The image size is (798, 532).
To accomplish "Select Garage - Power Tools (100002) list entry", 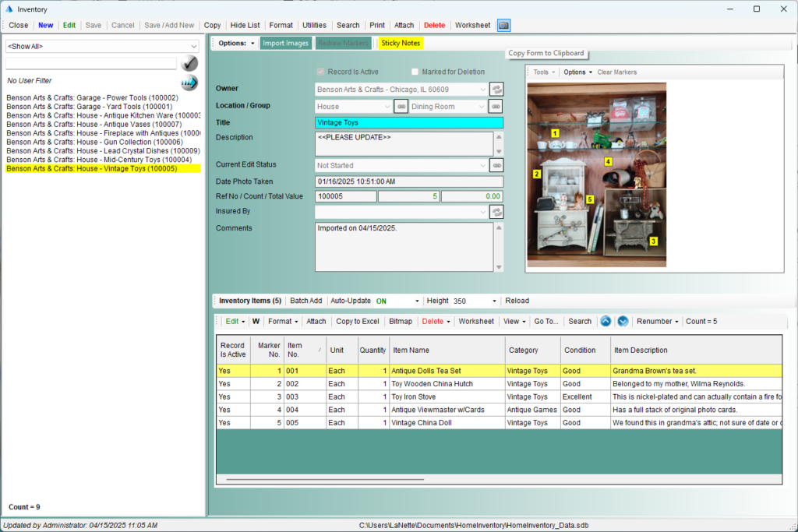I will click(x=92, y=97).
